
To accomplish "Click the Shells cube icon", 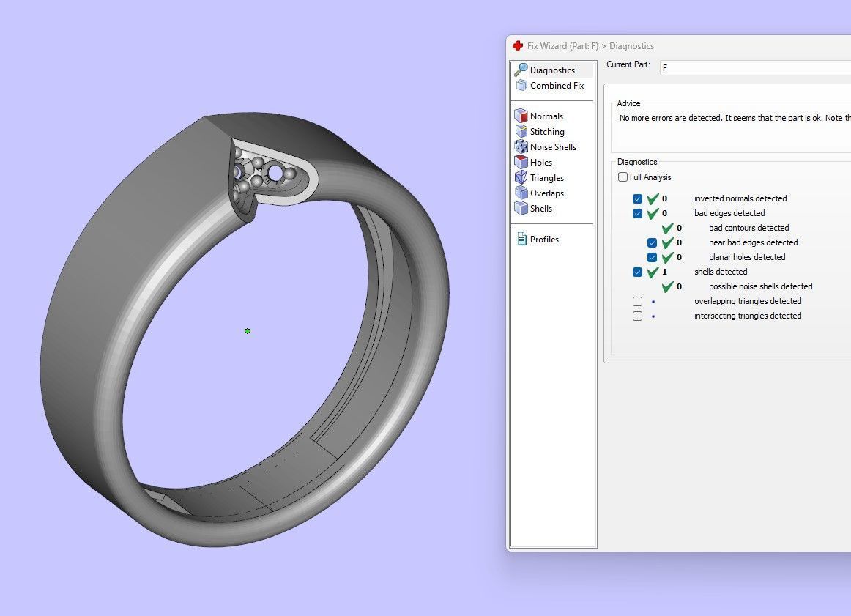I will point(521,208).
